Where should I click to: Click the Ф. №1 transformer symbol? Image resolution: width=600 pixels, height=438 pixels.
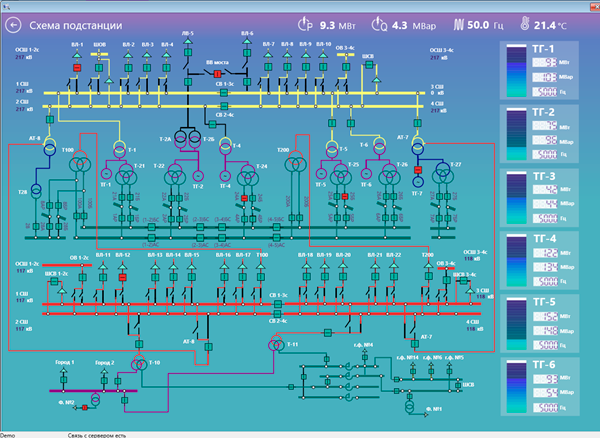coord(410,407)
